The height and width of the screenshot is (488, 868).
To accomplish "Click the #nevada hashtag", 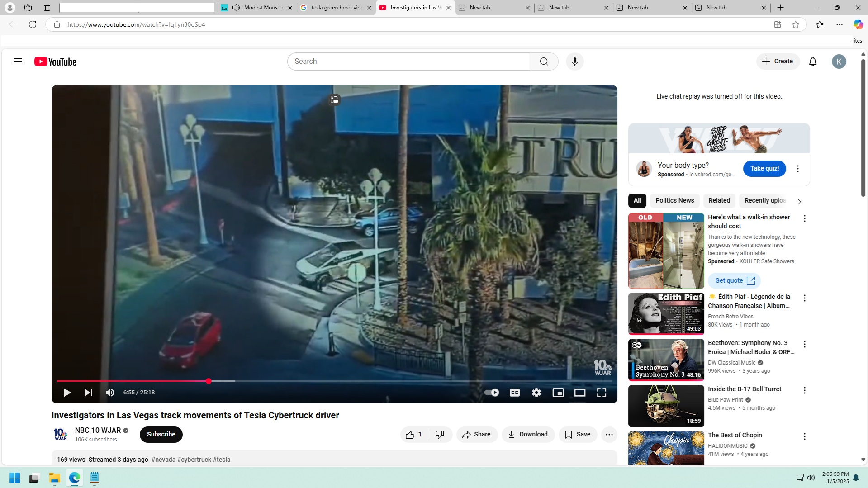I will [x=163, y=460].
